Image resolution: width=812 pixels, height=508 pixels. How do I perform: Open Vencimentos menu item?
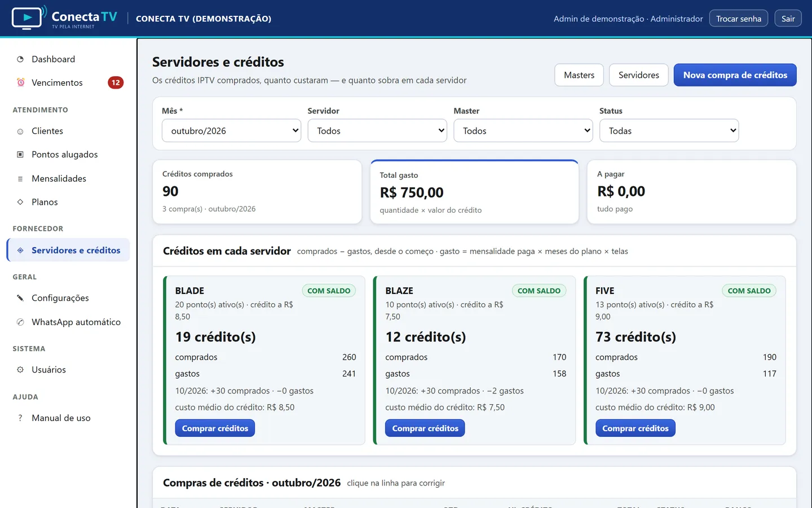(x=68, y=82)
